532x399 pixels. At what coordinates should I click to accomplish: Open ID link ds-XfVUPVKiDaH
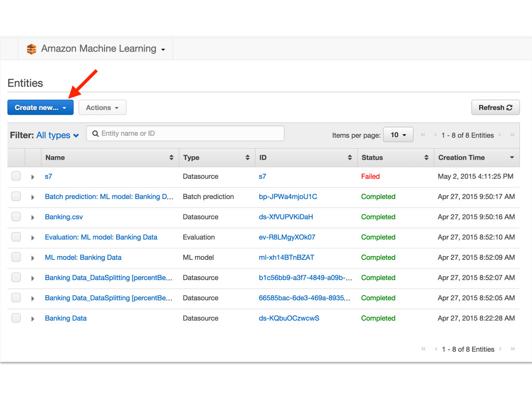click(286, 217)
